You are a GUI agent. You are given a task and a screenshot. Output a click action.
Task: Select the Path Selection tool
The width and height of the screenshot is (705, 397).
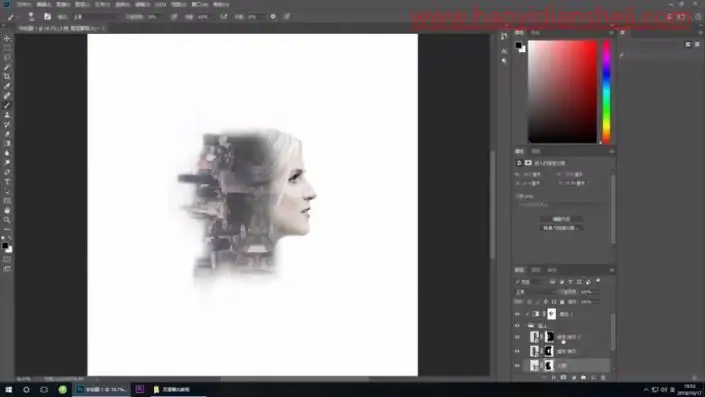(7, 192)
